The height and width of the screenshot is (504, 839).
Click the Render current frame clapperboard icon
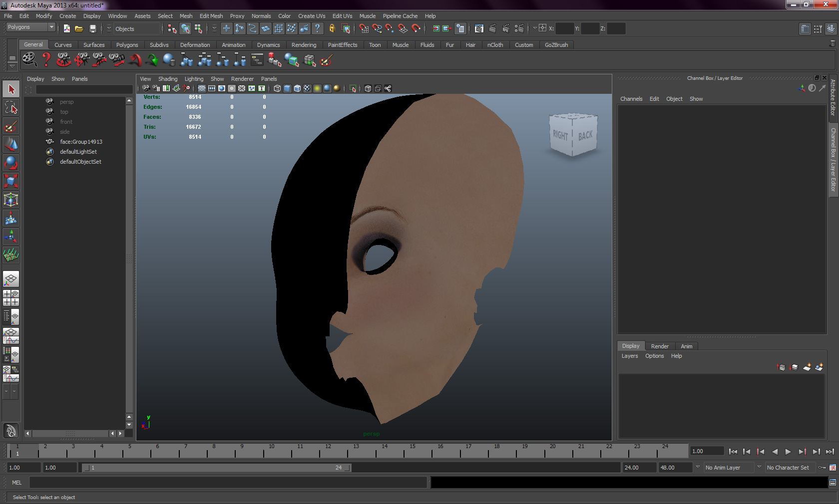492,28
